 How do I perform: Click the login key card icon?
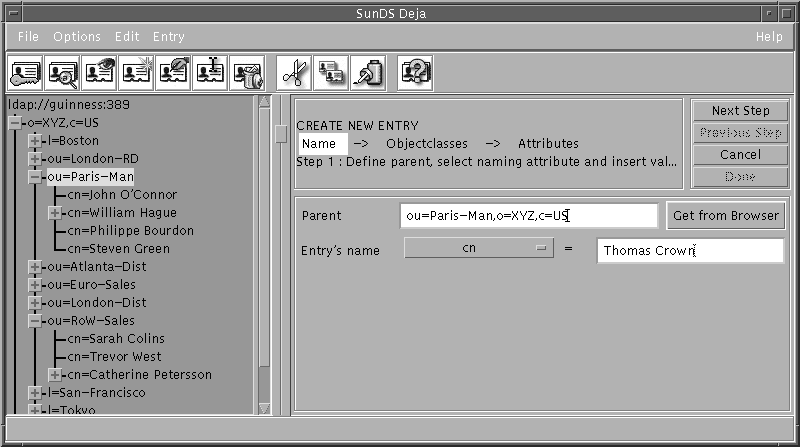click(x=25, y=73)
